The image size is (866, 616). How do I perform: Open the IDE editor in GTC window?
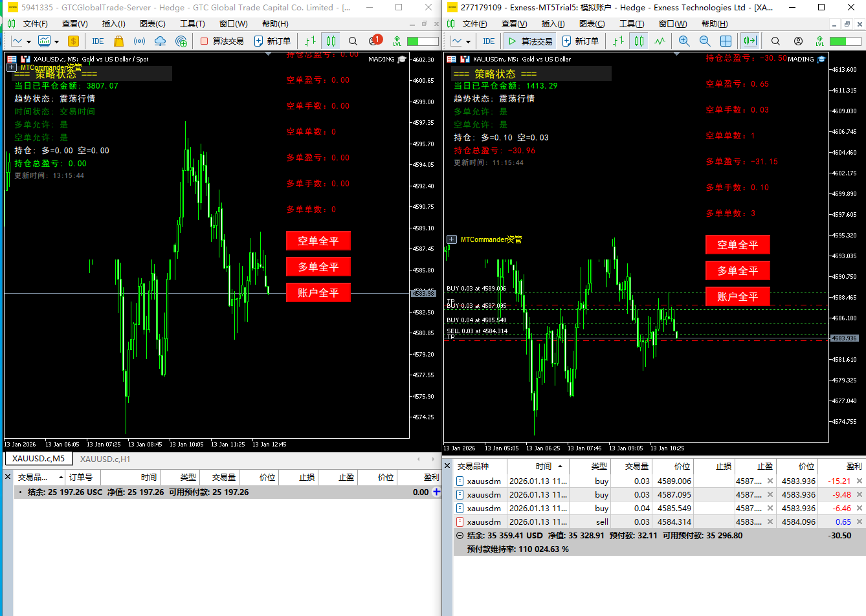tap(98, 41)
